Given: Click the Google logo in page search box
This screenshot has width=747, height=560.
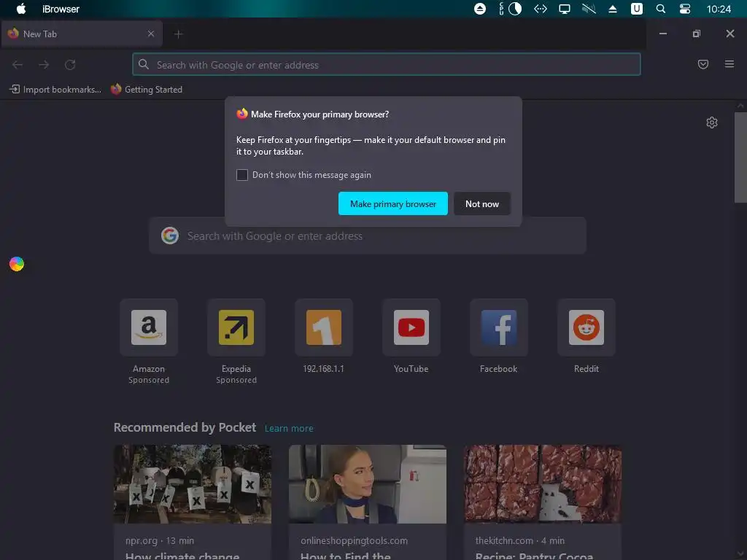Looking at the screenshot, I should (169, 236).
